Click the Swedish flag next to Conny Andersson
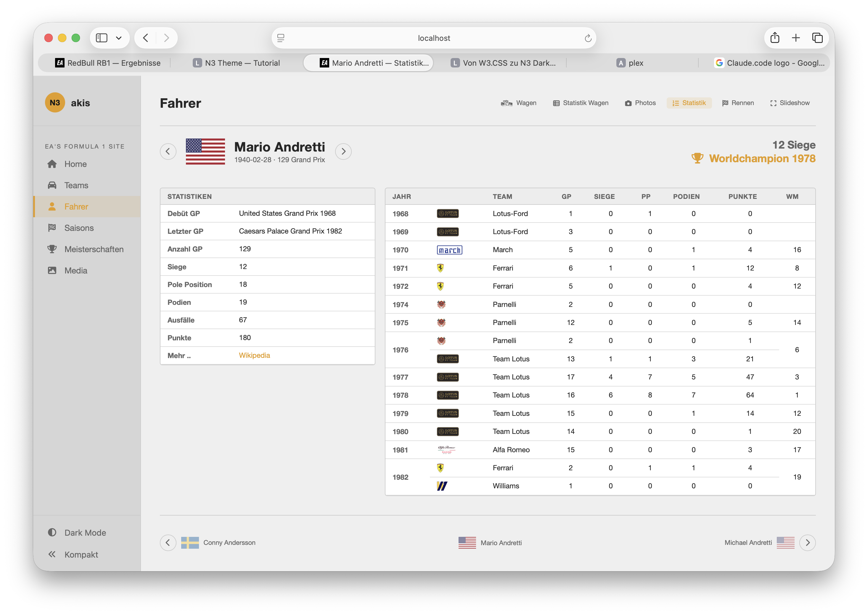Screen dimensions: 868x615 click(190, 543)
